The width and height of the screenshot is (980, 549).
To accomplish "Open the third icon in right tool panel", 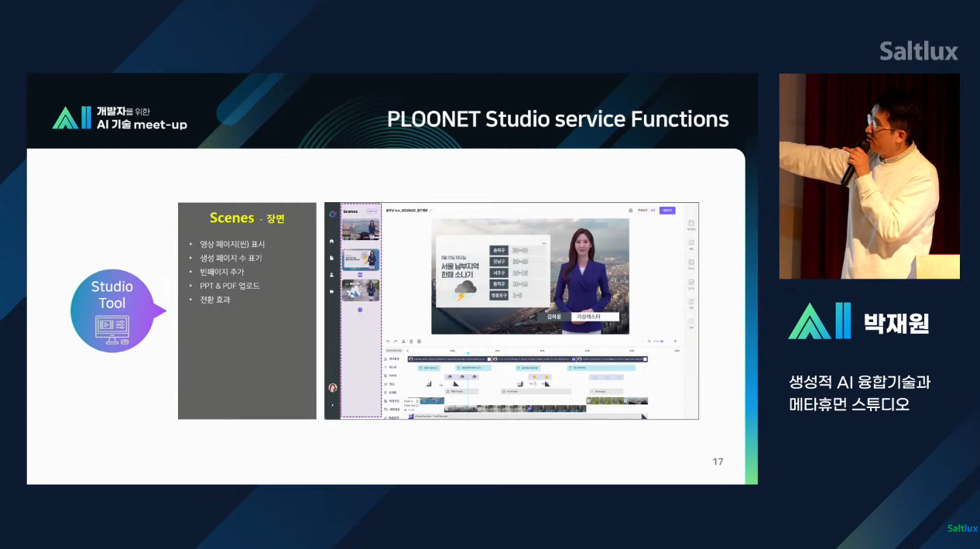I will (x=691, y=262).
